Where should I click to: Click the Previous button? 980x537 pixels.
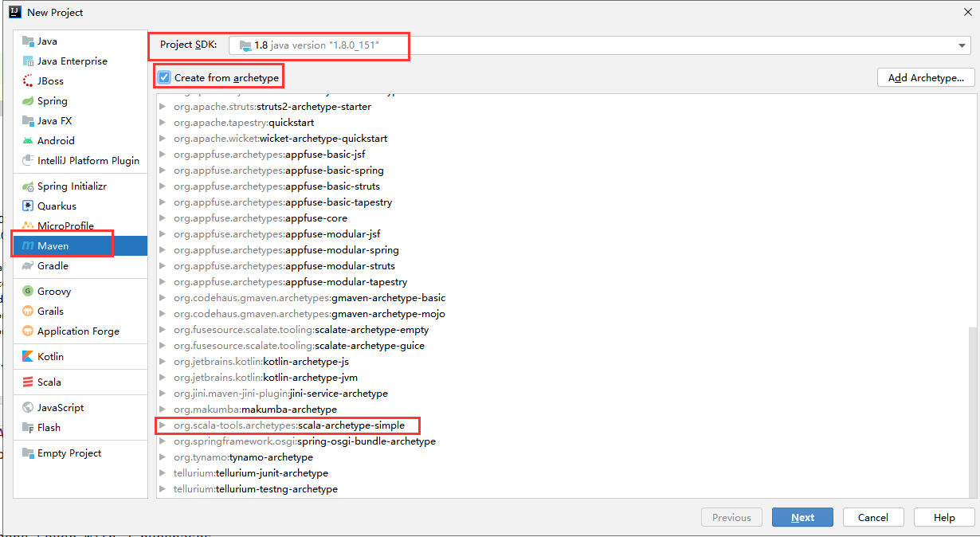click(x=731, y=517)
